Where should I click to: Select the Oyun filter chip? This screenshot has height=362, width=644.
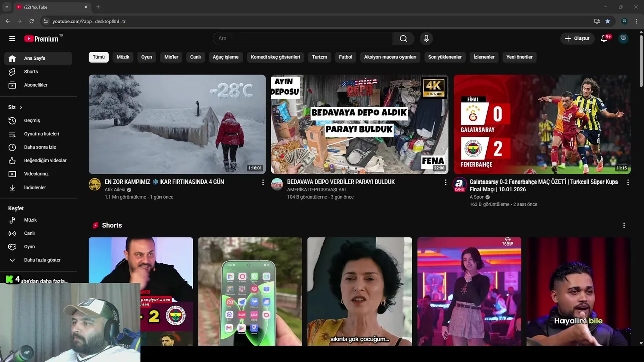(x=147, y=57)
